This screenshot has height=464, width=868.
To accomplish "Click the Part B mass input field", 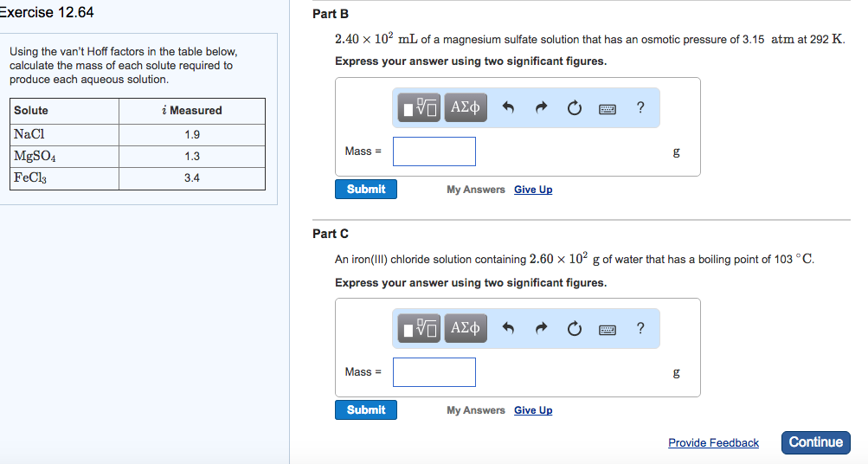I will click(x=434, y=151).
